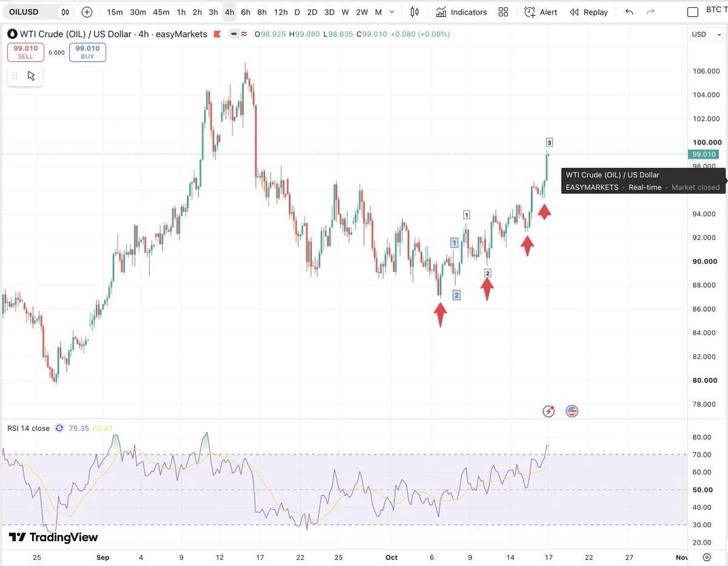Select the 4h timeframe
728x566 pixels.
(x=229, y=12)
